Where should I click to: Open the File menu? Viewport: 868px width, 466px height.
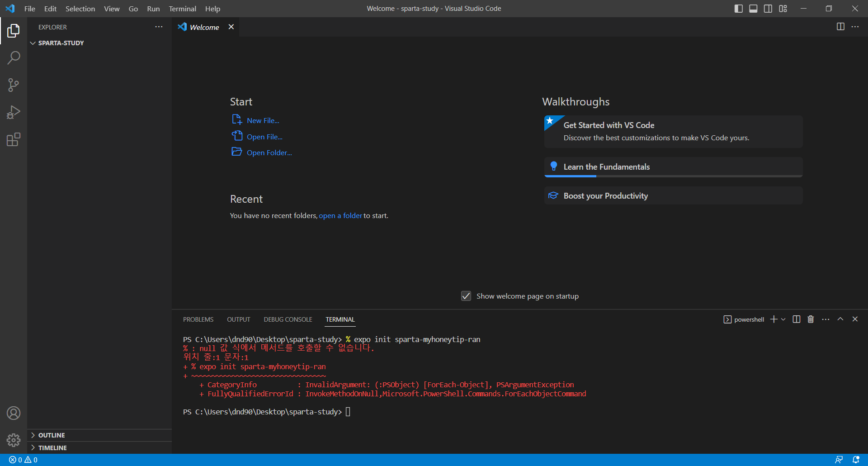coord(30,9)
